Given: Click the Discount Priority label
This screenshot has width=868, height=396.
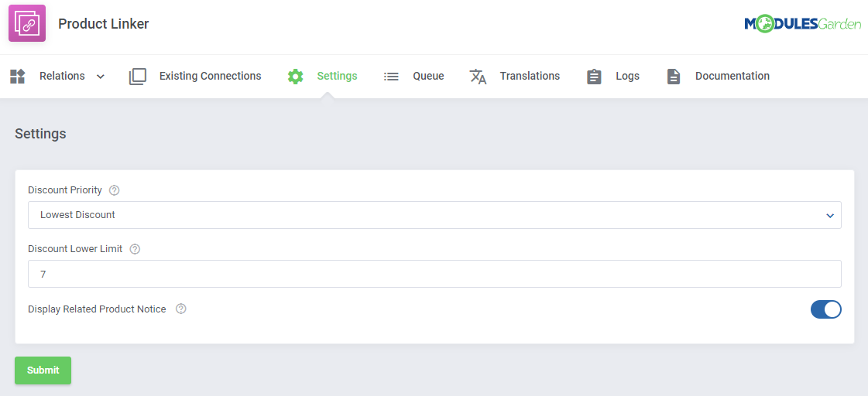Looking at the screenshot, I should pyautogui.click(x=65, y=190).
